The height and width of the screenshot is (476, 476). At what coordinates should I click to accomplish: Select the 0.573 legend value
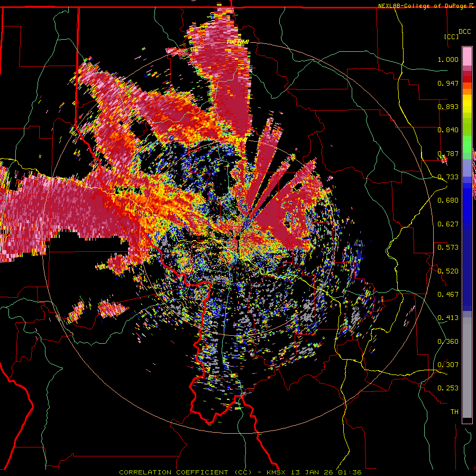[448, 248]
